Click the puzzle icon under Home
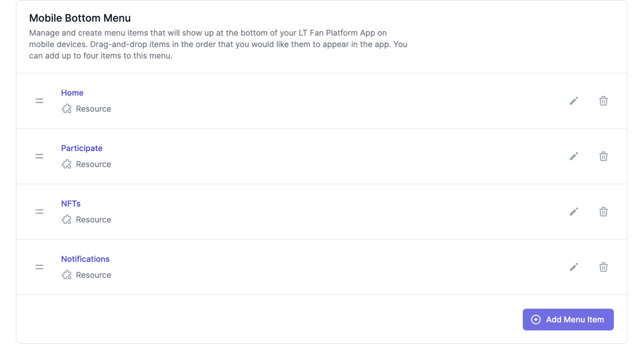The width and height of the screenshot is (644, 344). [67, 109]
